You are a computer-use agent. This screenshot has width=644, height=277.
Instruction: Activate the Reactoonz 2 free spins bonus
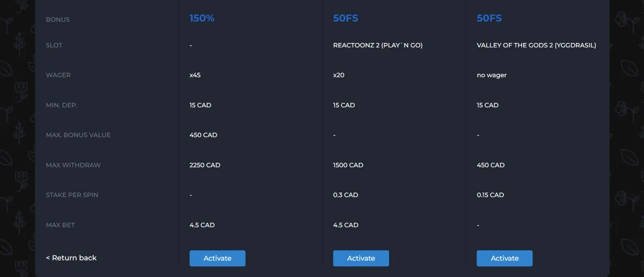pos(361,258)
